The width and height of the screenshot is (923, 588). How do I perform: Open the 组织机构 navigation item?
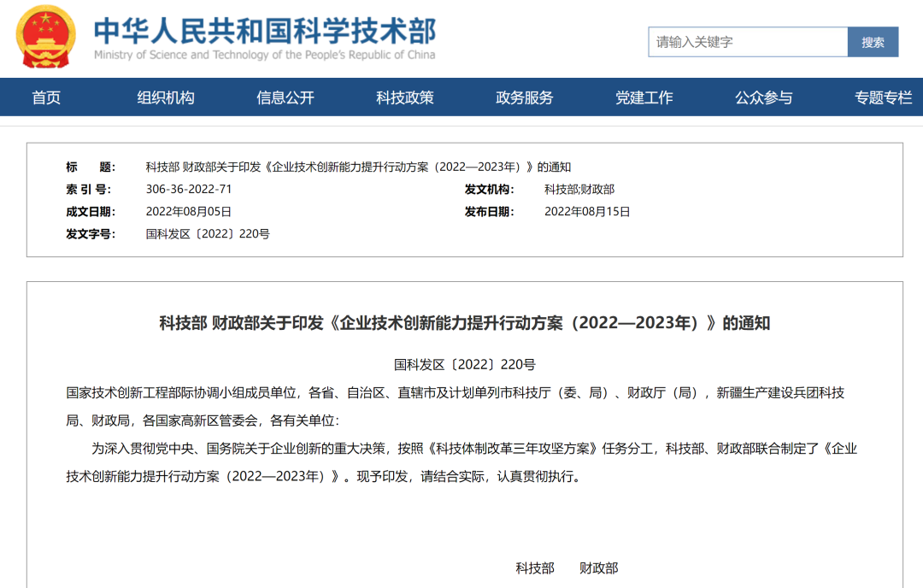tap(166, 97)
